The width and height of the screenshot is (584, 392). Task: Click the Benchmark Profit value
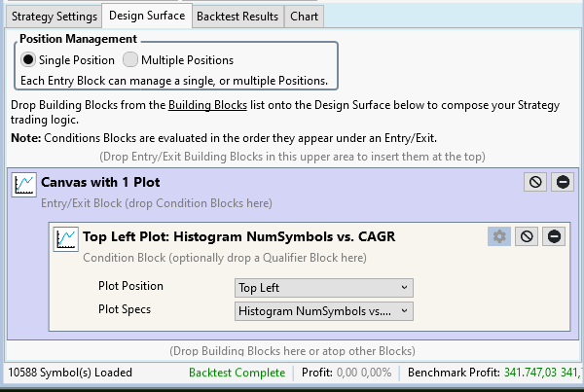pyautogui.click(x=536, y=374)
